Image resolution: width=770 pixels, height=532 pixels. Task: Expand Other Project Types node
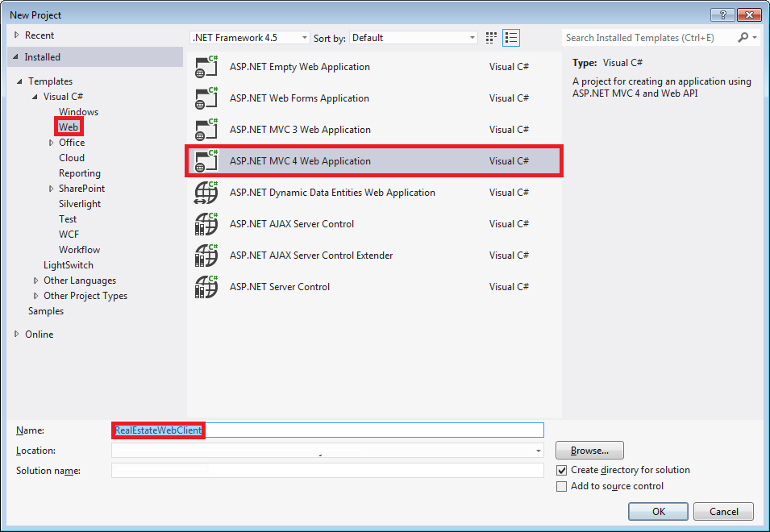coord(35,296)
